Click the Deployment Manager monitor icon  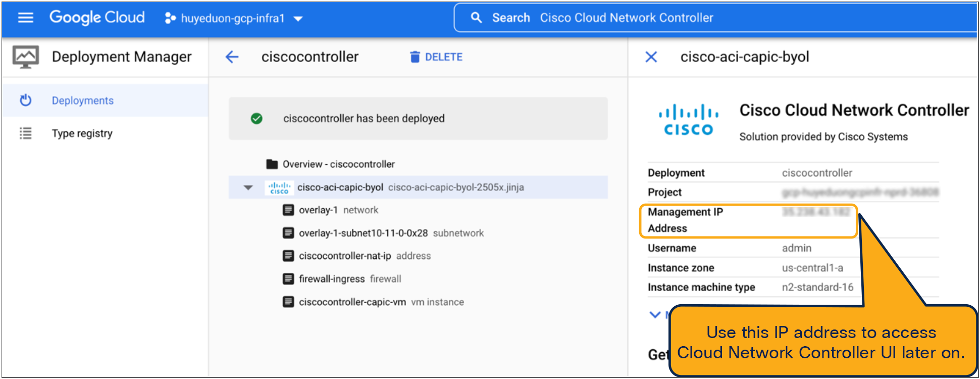[26, 57]
